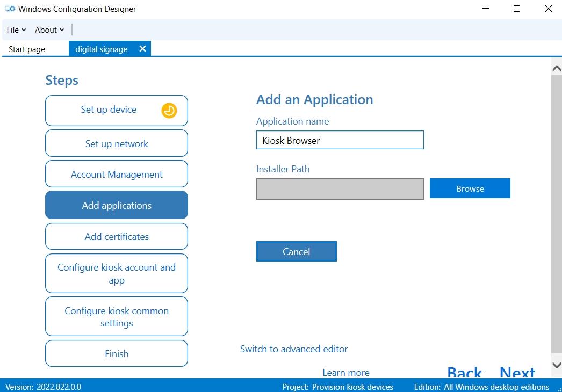Click Browse to choose an installer
This screenshot has width=562, height=392.
tap(470, 188)
